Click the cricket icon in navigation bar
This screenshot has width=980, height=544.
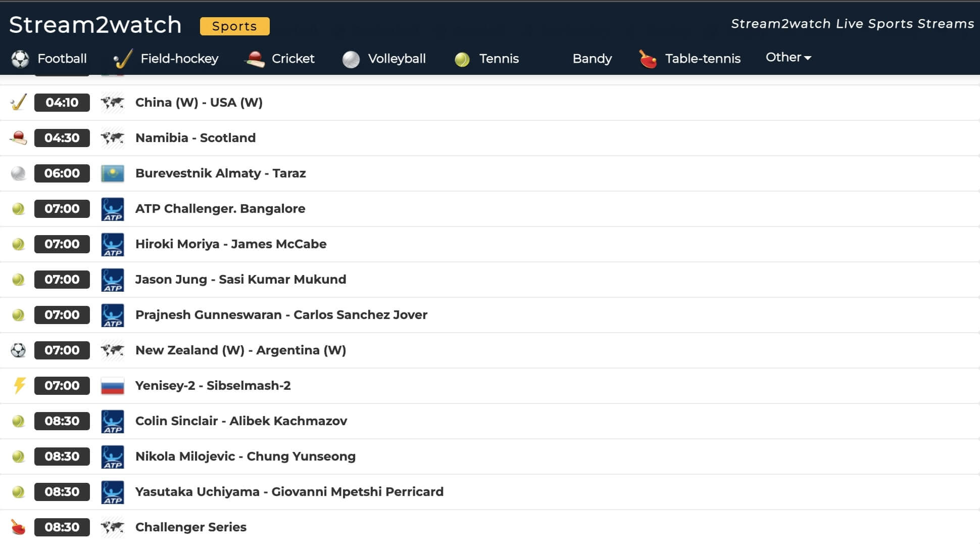click(255, 59)
